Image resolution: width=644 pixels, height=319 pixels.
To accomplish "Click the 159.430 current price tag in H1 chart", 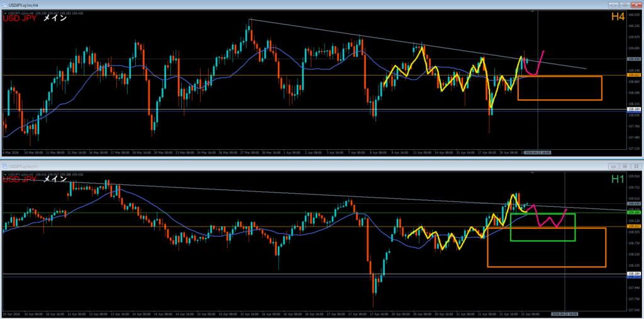I will click(633, 203).
